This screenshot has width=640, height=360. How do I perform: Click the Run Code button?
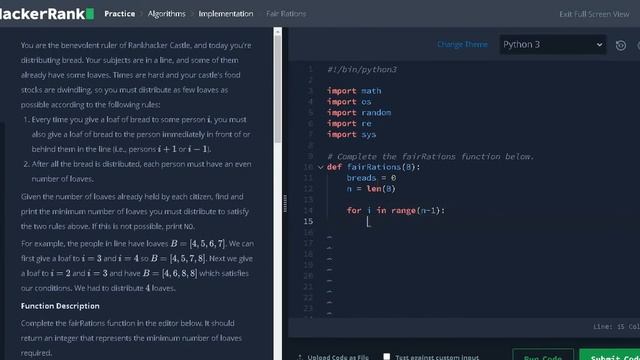(543, 355)
